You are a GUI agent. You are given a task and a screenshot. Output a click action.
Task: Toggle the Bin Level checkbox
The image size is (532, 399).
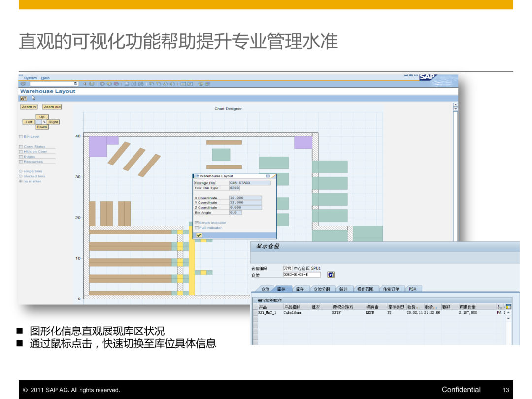(21, 137)
